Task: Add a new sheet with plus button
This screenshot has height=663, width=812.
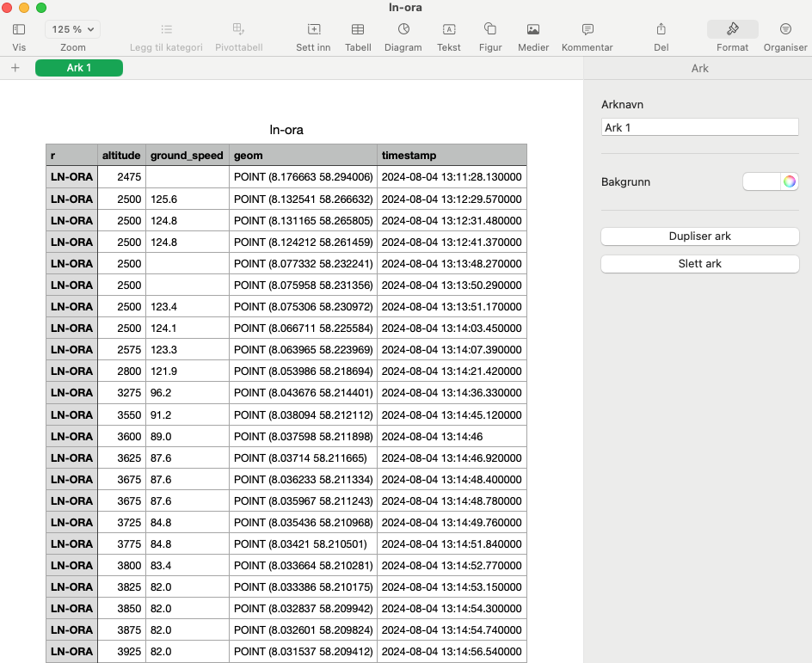Action: (15, 68)
